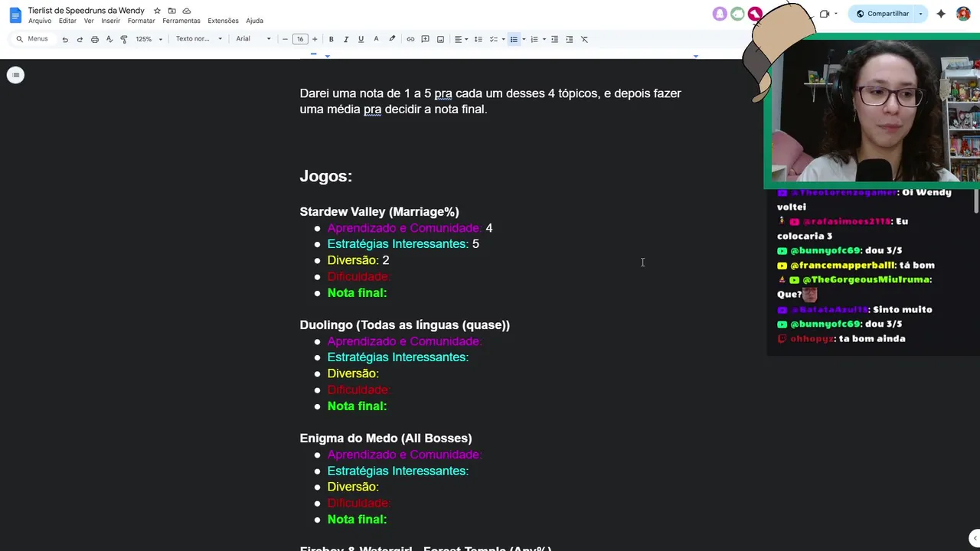The image size is (980, 551).
Task: Open the Extensões menu
Action: 223,21
